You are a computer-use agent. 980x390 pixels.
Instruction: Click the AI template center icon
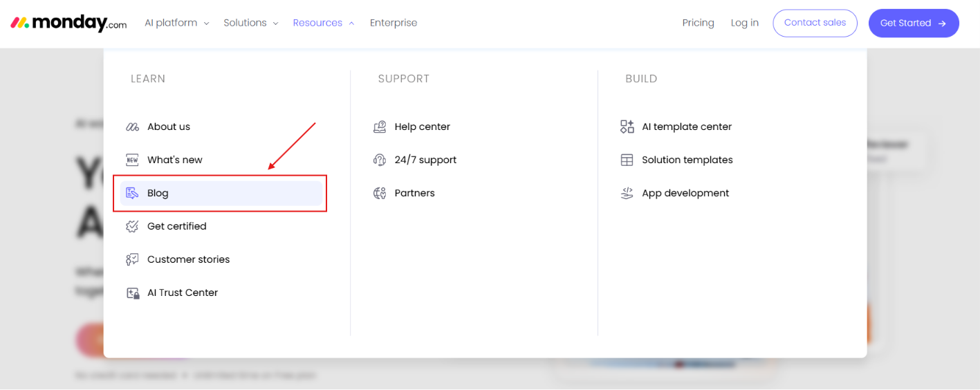[x=627, y=127]
